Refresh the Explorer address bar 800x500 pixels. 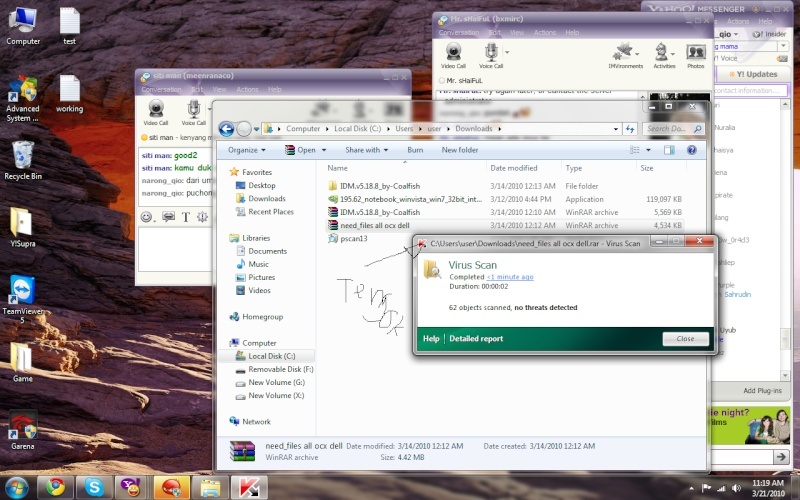[630, 129]
